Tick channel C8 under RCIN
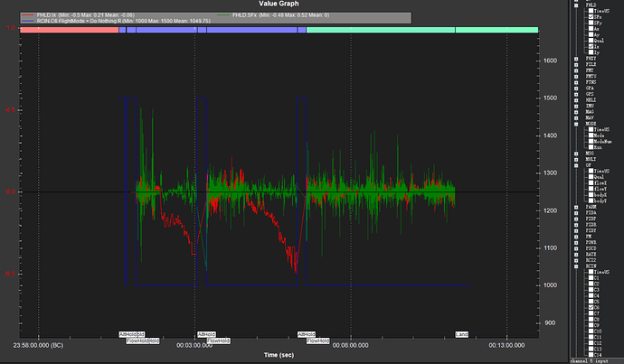This screenshot has height=364, width=624. pos(591,320)
